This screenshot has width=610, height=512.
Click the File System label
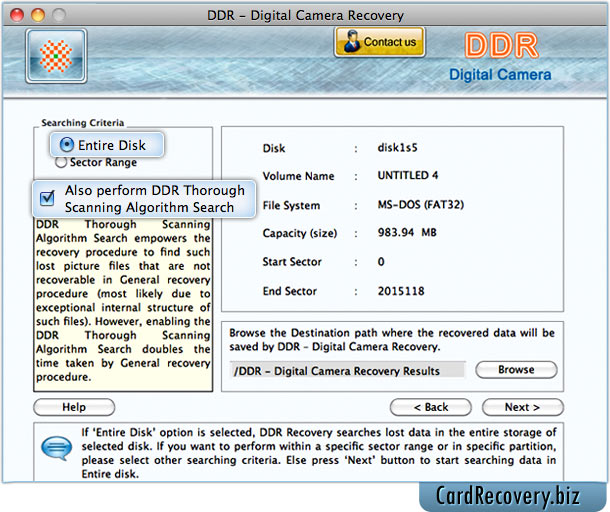(x=291, y=205)
